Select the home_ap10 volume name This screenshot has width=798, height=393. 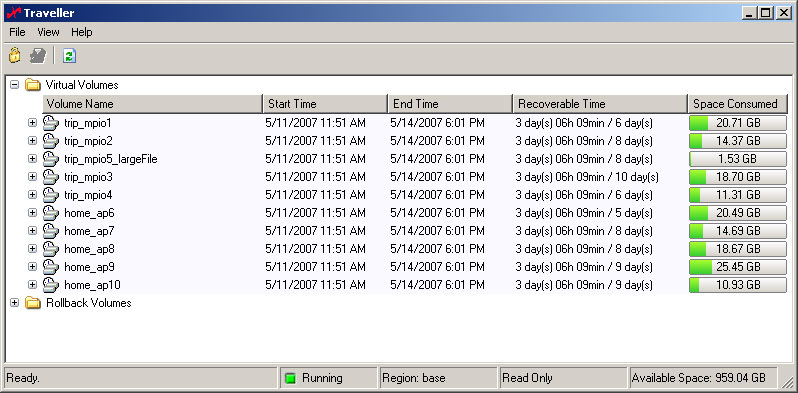click(x=92, y=284)
